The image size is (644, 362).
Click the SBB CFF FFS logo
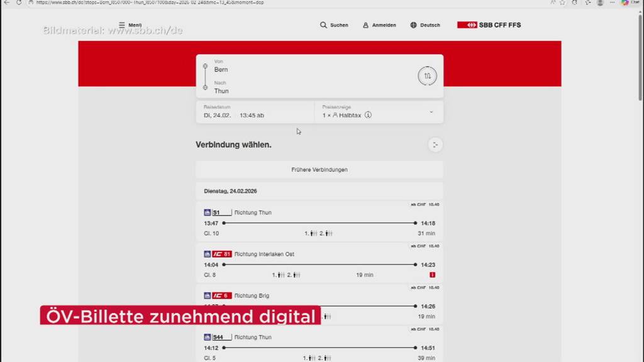(x=489, y=25)
